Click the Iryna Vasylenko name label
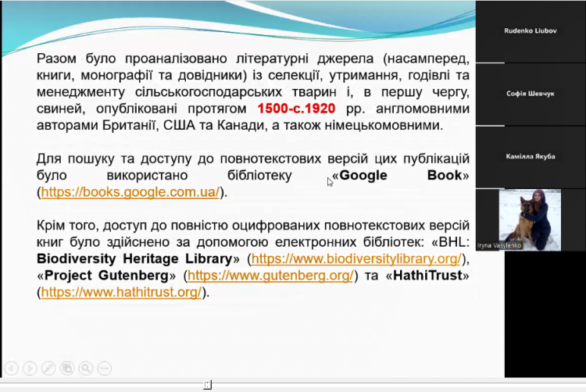The height and width of the screenshot is (392, 586). [x=499, y=246]
